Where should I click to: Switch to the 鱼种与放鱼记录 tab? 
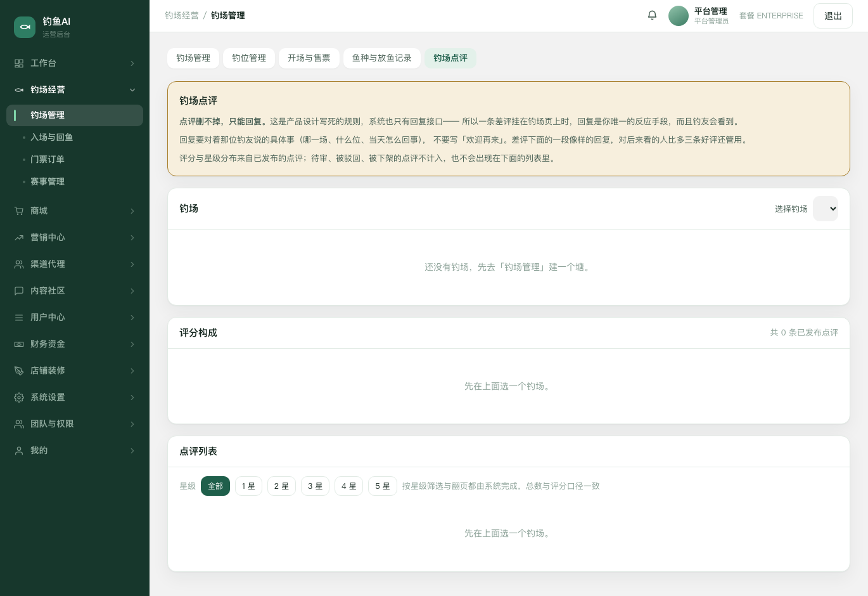[382, 58]
